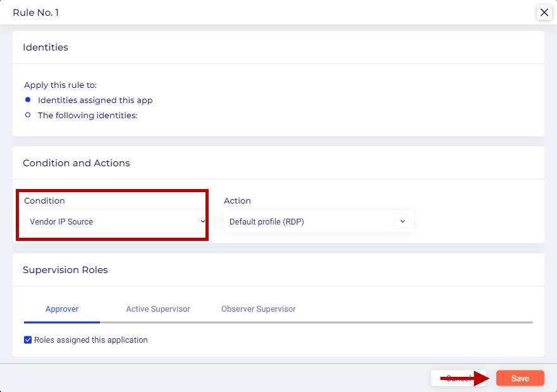
Task: Switch to the Active Supervisor tab
Action: click(x=158, y=309)
